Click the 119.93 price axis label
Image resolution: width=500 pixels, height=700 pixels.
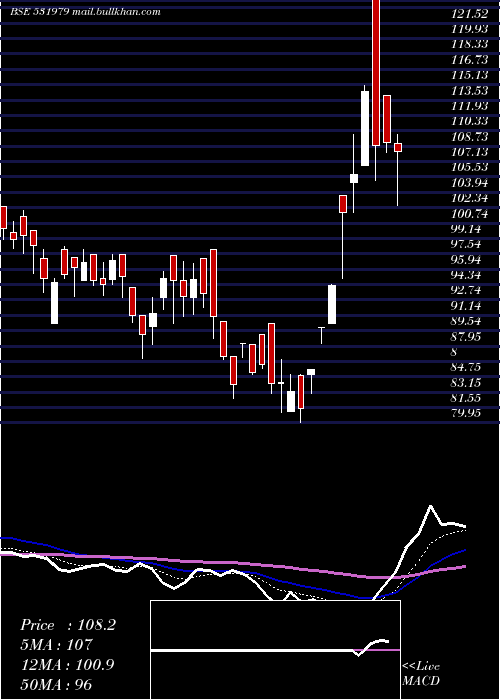pyautogui.click(x=470, y=29)
